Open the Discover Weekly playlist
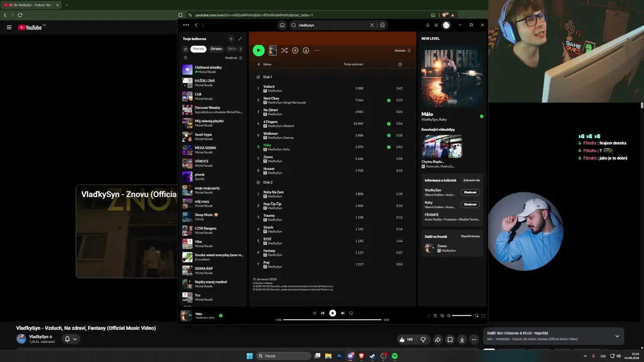The height and width of the screenshot is (362, 644). tap(213, 110)
